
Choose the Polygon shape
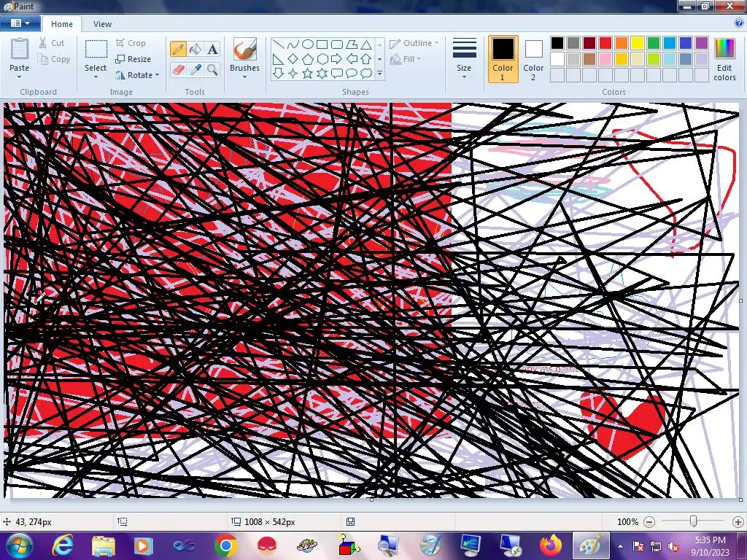pyautogui.click(x=352, y=44)
